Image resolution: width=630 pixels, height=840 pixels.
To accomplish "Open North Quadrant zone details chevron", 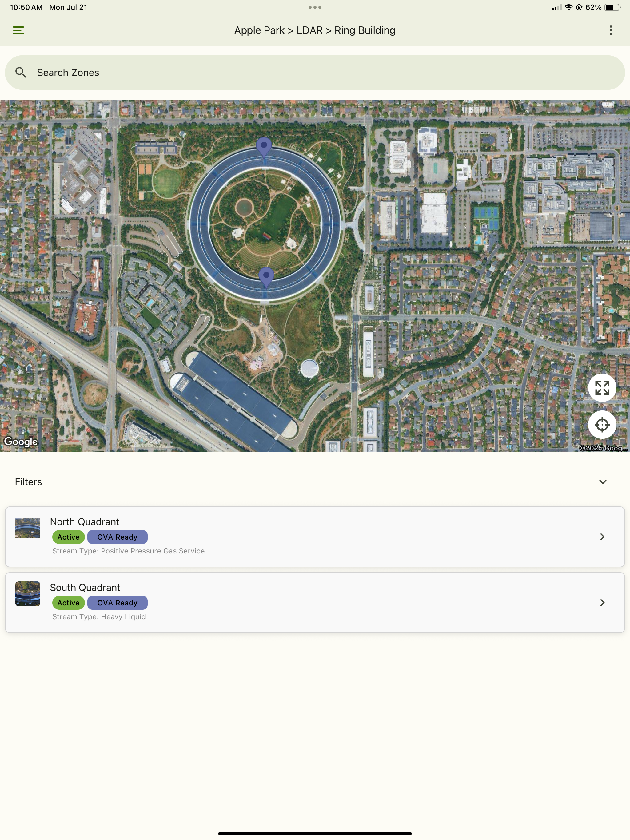I will pyautogui.click(x=602, y=537).
